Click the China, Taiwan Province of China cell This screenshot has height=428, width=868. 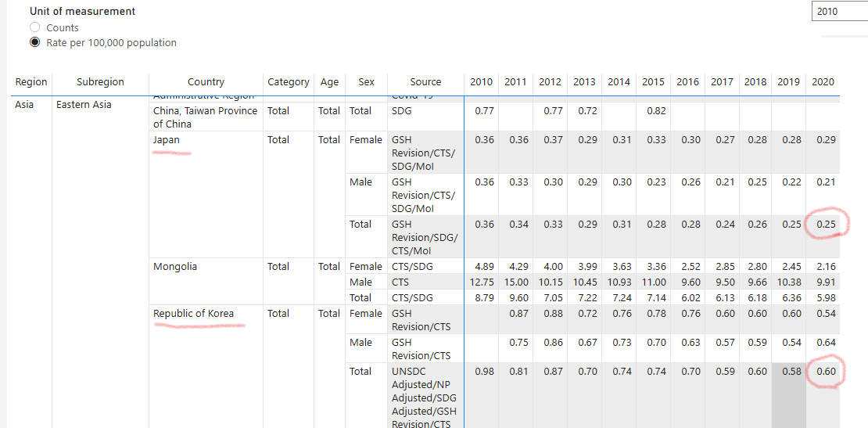205,117
